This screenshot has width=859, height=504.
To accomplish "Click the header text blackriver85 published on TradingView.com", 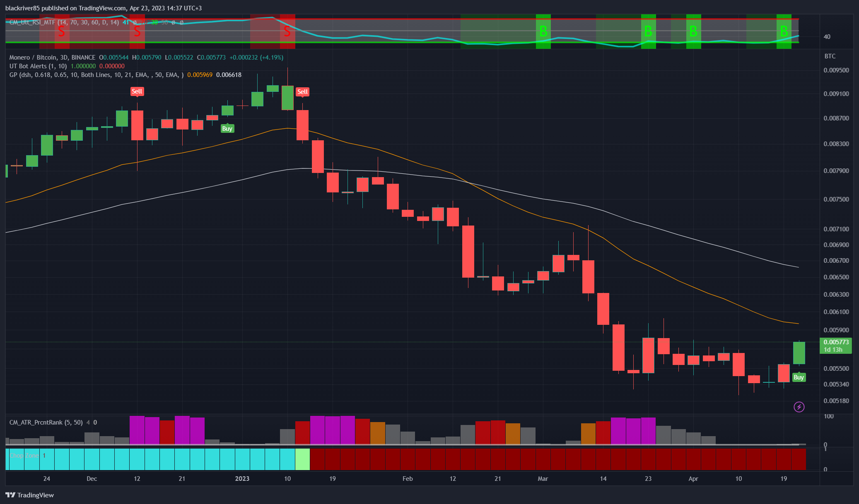I will pos(65,8).
